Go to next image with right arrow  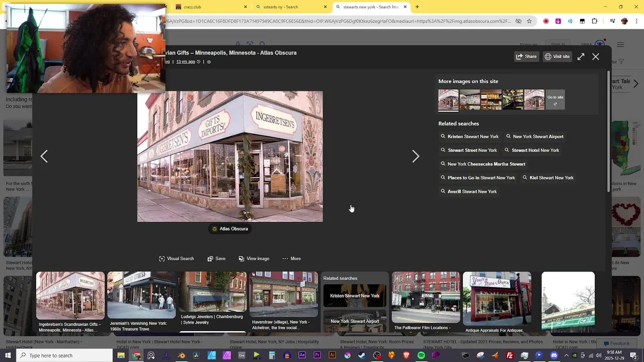416,156
